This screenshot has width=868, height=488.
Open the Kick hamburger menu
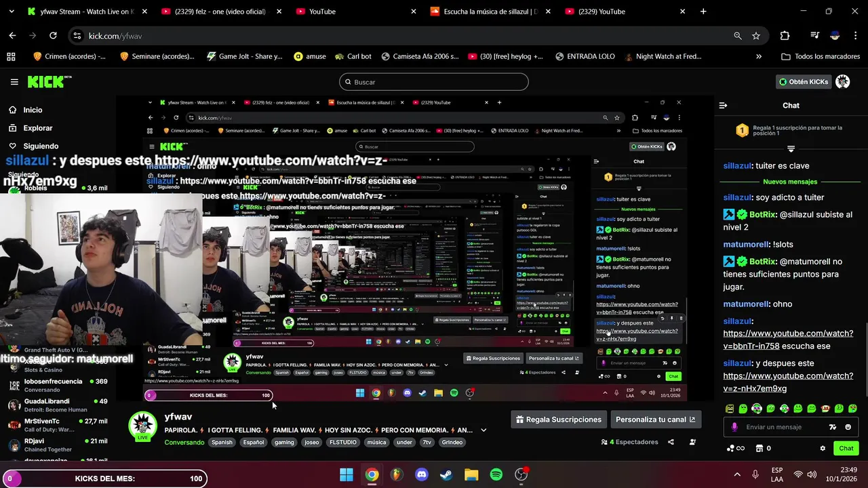click(14, 81)
